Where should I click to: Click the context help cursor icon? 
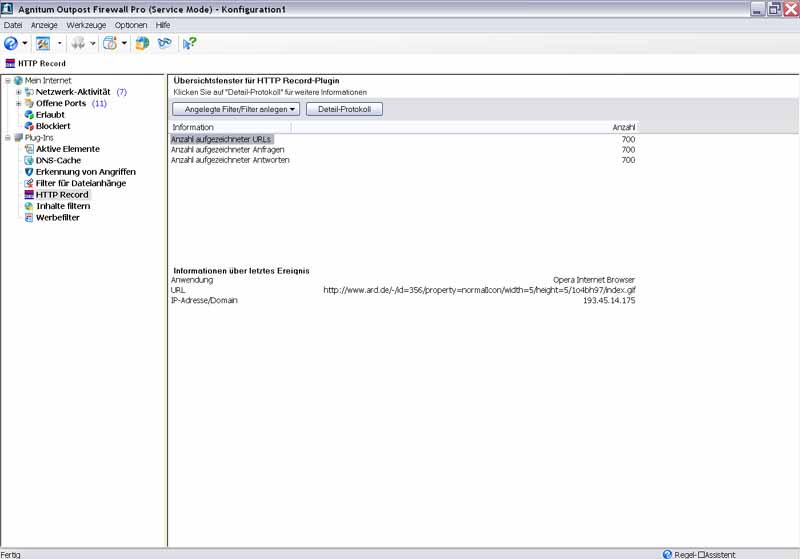pyautogui.click(x=189, y=43)
